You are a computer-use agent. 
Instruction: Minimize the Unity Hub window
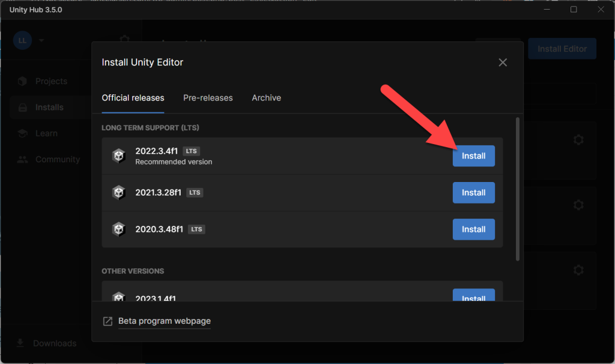[x=547, y=10]
